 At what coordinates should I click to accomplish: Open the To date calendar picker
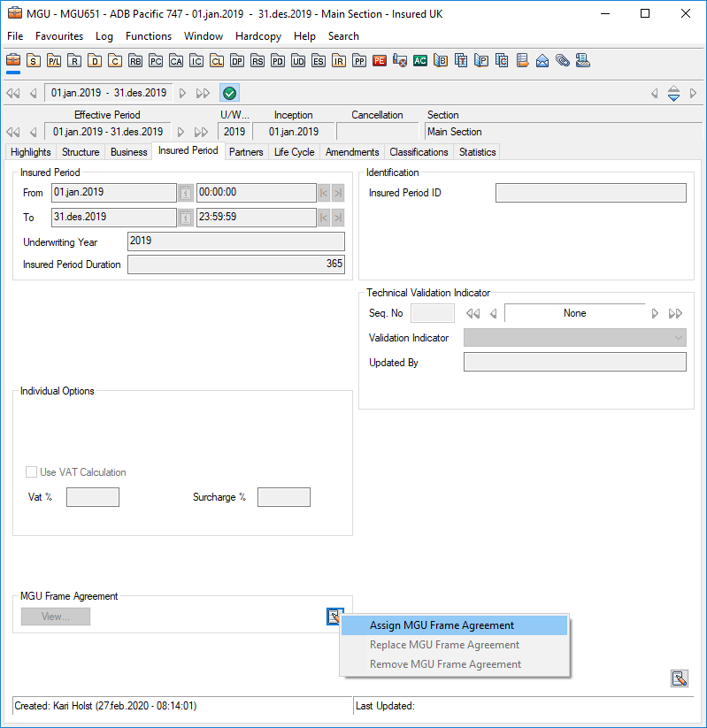coord(186,218)
